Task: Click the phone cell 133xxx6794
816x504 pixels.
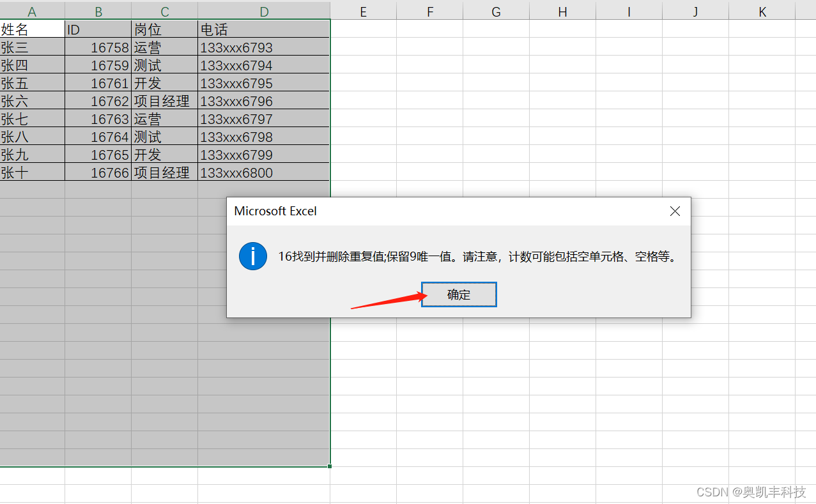Action: [264, 65]
